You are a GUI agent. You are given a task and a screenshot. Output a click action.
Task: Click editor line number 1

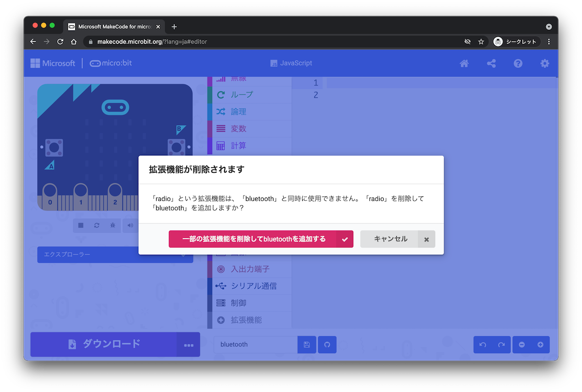[316, 82]
